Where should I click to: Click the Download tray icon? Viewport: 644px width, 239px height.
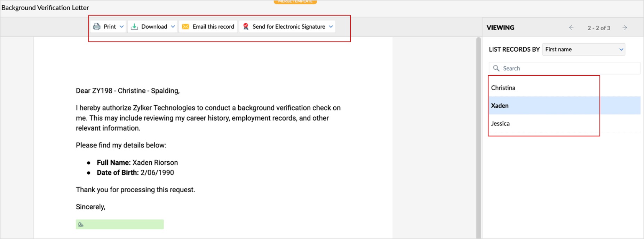[134, 26]
